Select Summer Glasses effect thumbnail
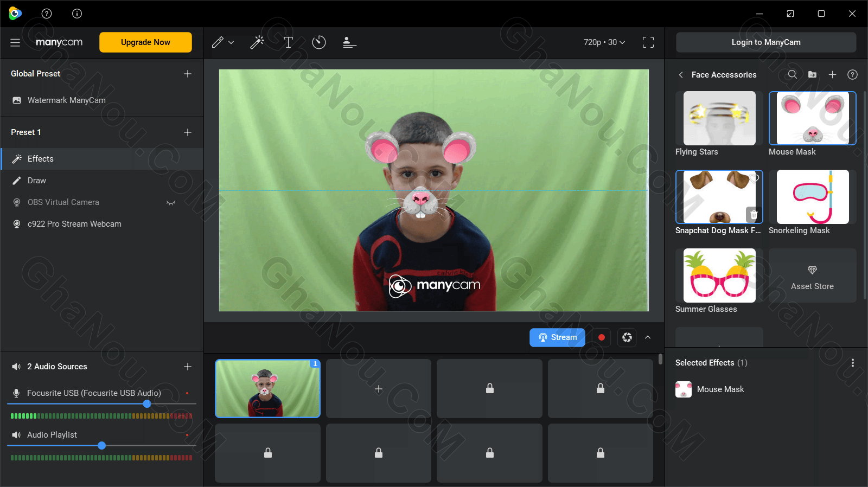The width and height of the screenshot is (868, 487). pyautogui.click(x=719, y=275)
